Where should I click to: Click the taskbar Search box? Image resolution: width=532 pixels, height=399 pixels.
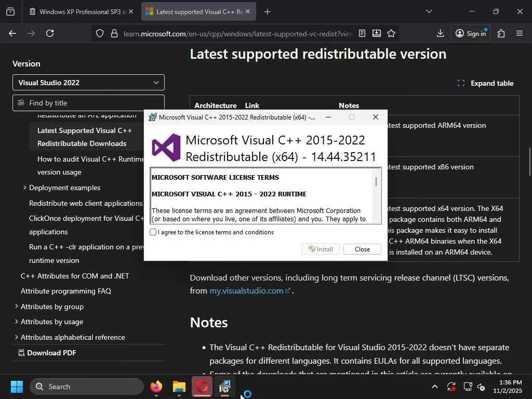tap(87, 387)
